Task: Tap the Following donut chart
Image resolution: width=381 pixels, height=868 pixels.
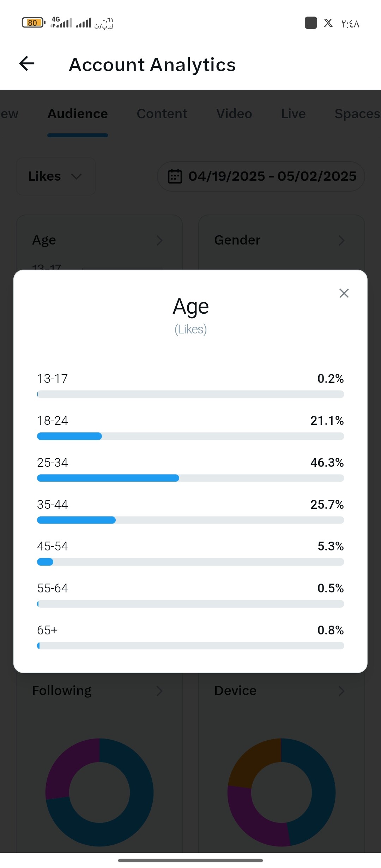Action: coord(99,792)
